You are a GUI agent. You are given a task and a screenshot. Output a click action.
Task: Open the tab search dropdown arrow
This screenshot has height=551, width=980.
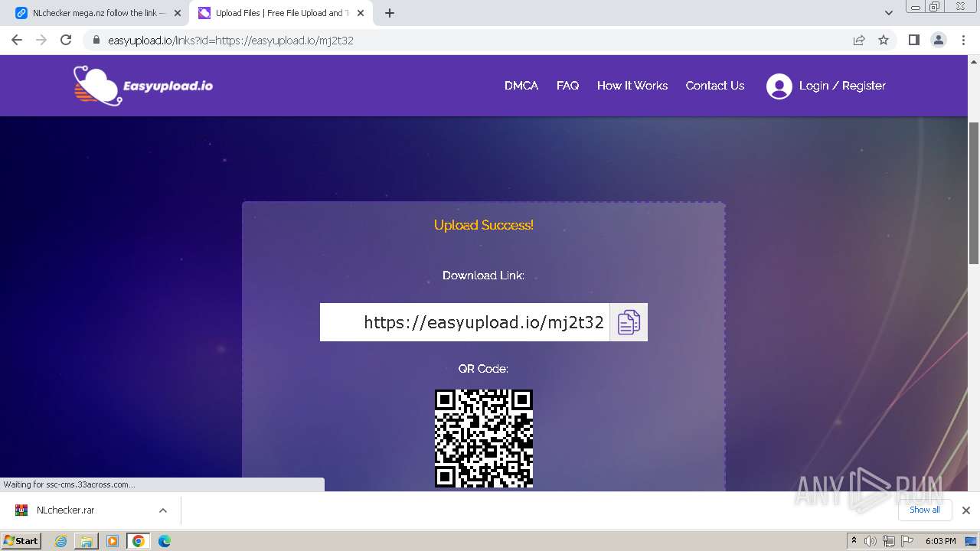pos(888,13)
